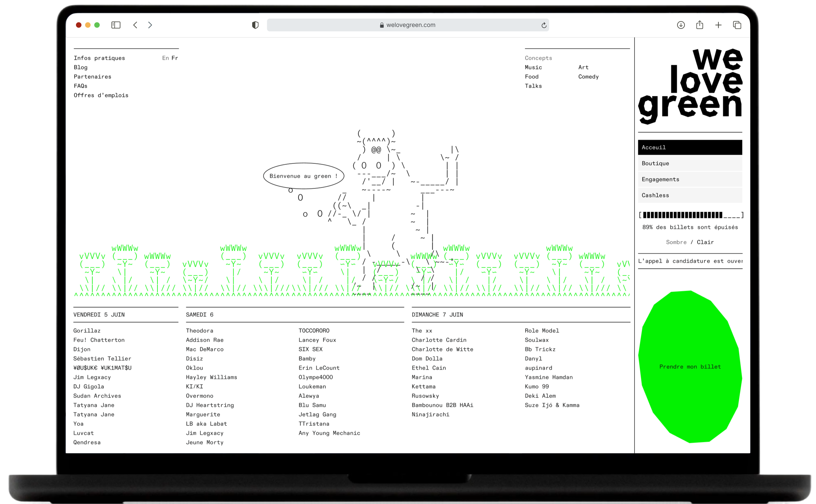Viewport: 816px width, 504px height.
Task: Click the welovegreen.com address bar
Action: [408, 25]
